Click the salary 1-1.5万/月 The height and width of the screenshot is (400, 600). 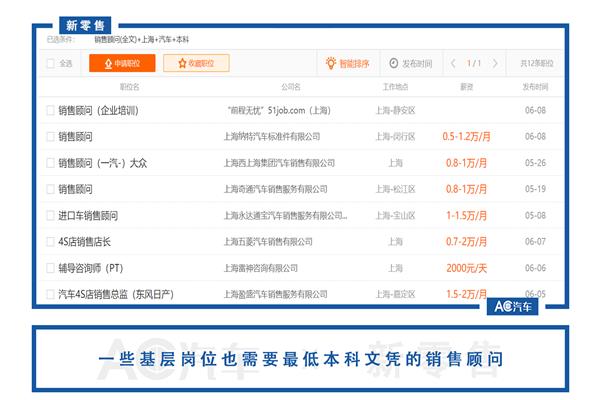466,216
